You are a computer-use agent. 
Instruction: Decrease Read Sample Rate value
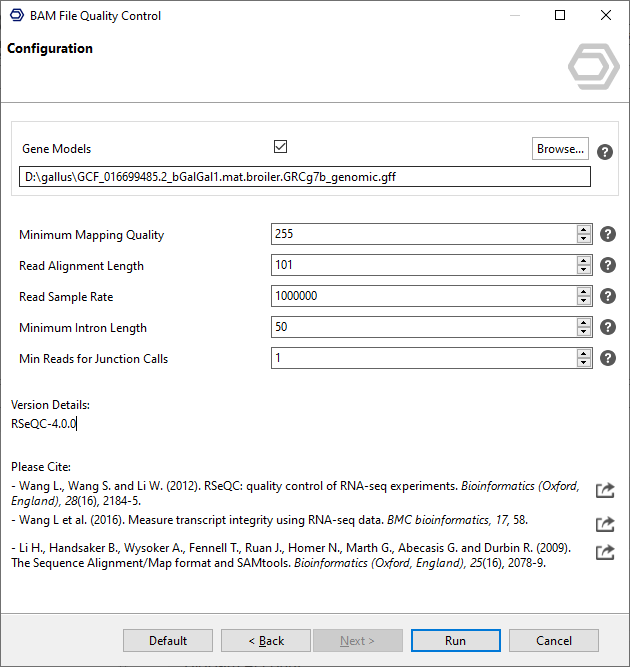click(584, 301)
